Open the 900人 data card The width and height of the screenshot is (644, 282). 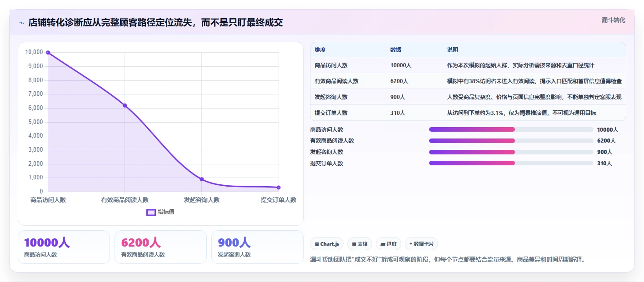pos(257,247)
